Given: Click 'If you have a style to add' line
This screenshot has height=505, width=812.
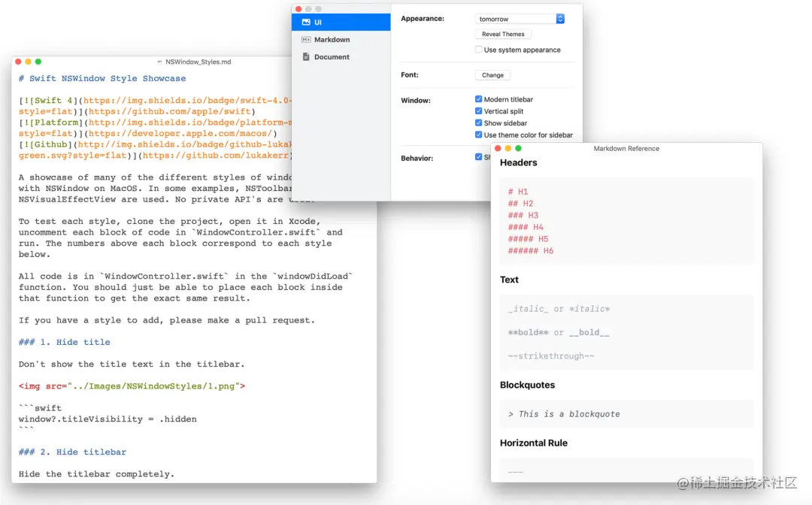Looking at the screenshot, I should (x=167, y=320).
